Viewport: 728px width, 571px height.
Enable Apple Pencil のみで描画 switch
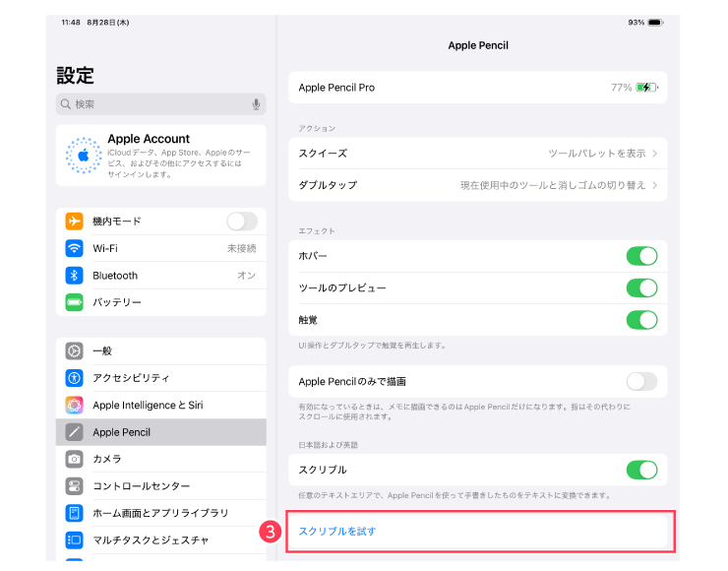click(x=641, y=381)
